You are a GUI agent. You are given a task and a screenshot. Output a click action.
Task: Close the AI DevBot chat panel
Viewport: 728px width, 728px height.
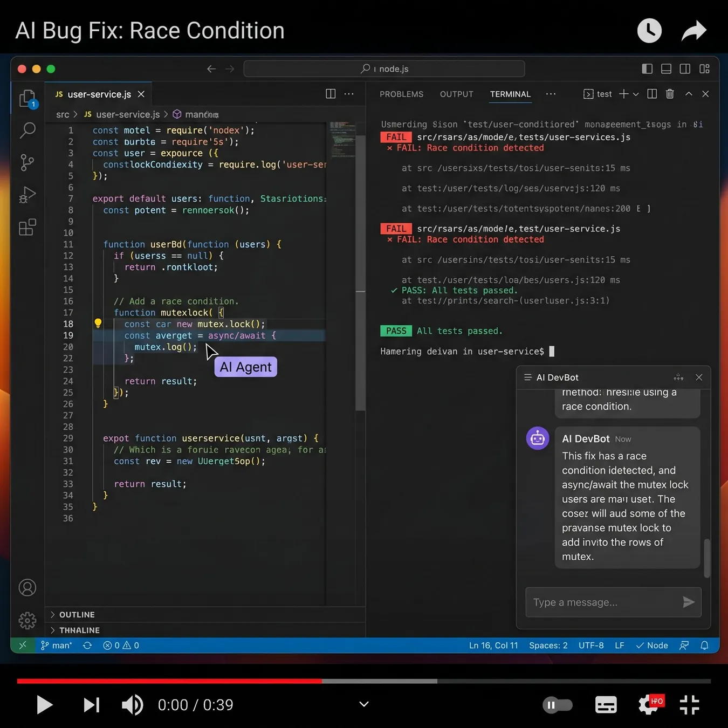point(699,377)
